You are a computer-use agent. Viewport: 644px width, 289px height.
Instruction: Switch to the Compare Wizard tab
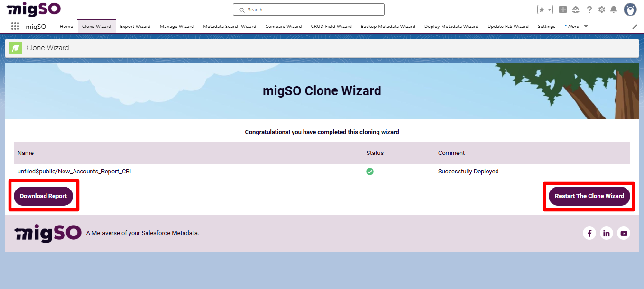[283, 27]
